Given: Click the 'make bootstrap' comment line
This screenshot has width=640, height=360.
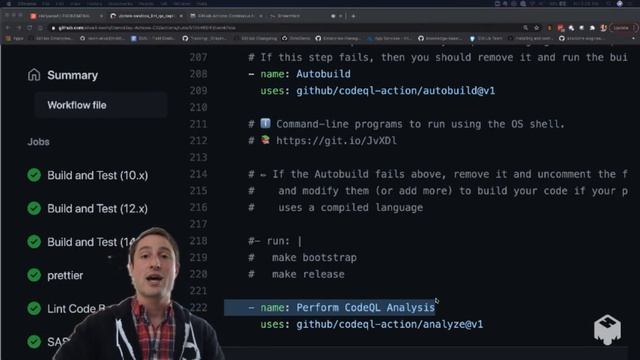Looking at the screenshot, I should 302,258.
